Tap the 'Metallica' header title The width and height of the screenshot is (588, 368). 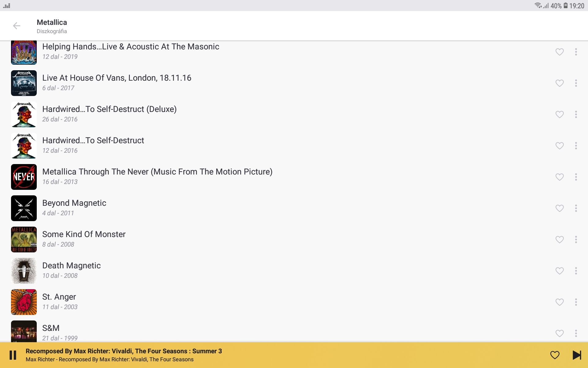point(52,22)
